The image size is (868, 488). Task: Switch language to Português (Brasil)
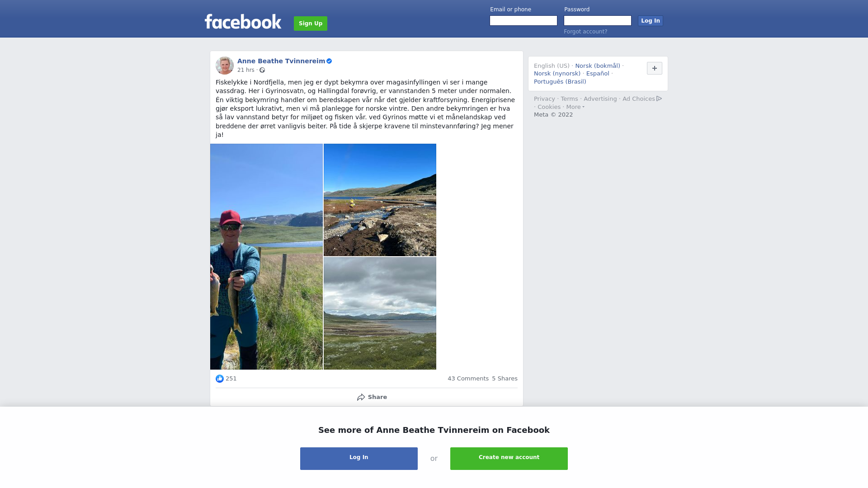560,82
